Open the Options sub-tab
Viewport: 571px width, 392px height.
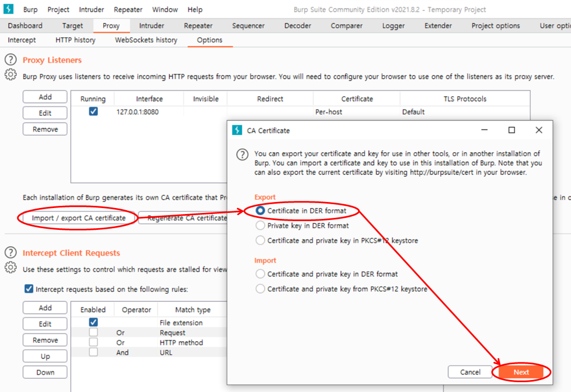click(210, 40)
